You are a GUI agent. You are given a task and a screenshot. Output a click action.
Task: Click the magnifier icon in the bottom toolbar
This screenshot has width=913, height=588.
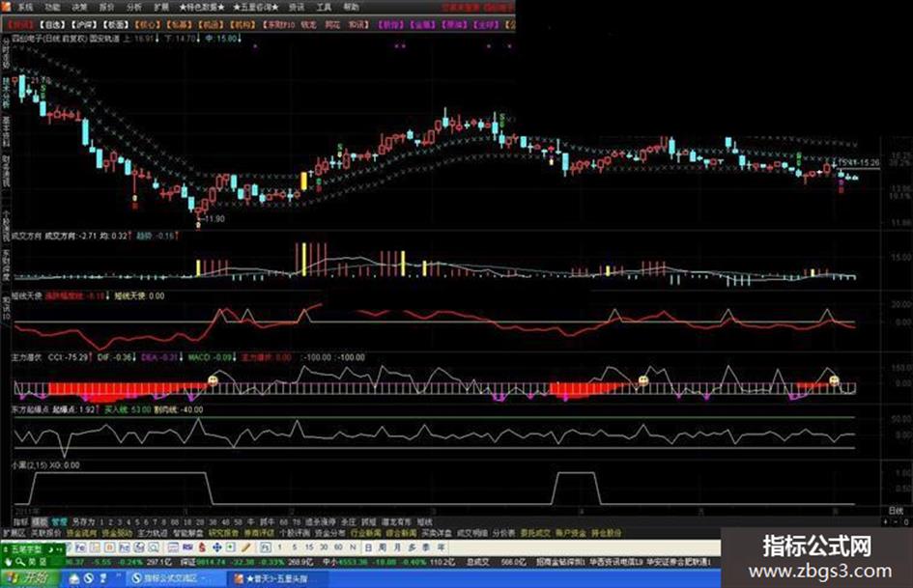154,547
